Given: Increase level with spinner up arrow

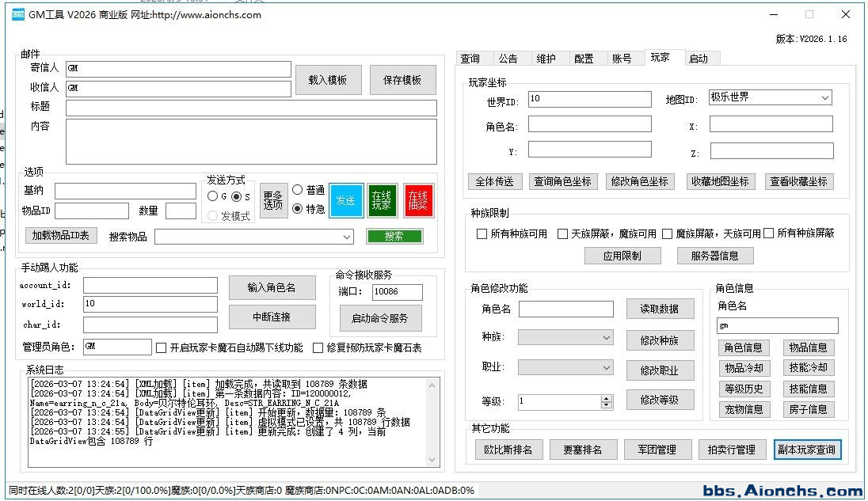Looking at the screenshot, I should coord(607,398).
